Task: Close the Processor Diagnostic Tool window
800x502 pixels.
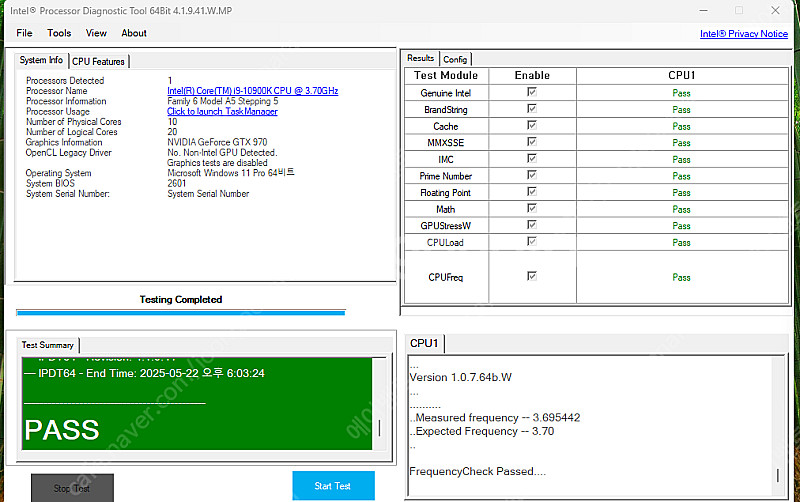Action: tap(775, 10)
